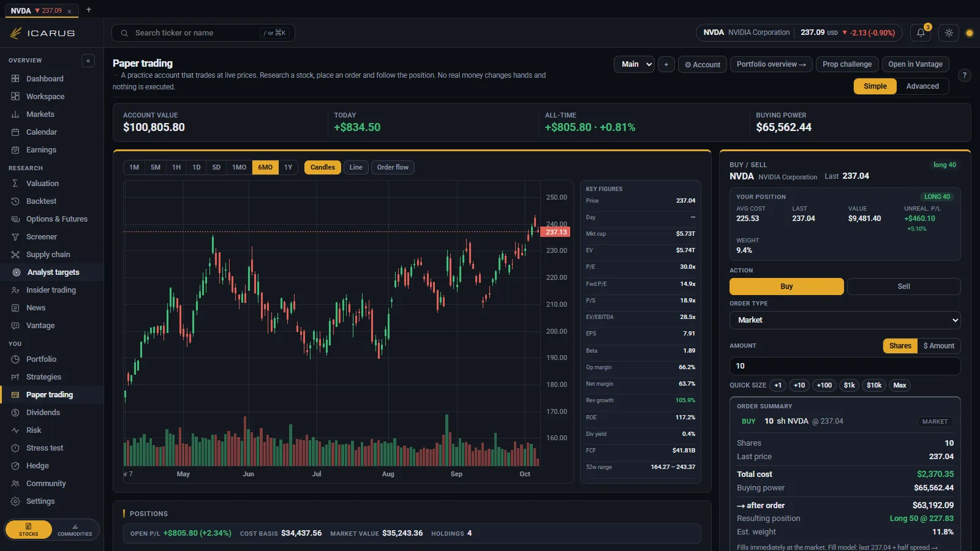Close the NVDA browser tab
The image size is (980, 551).
tap(69, 11)
